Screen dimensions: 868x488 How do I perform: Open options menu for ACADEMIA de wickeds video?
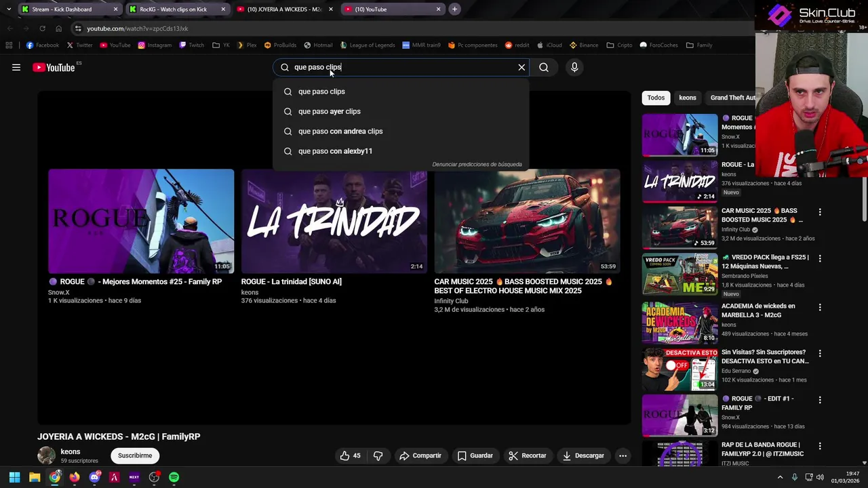[820, 307]
